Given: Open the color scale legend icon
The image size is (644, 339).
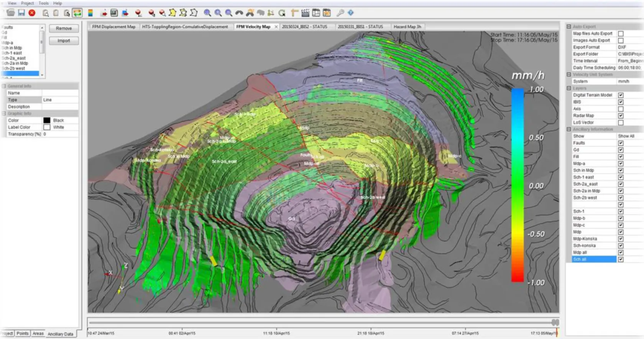Looking at the screenshot, I should point(90,13).
